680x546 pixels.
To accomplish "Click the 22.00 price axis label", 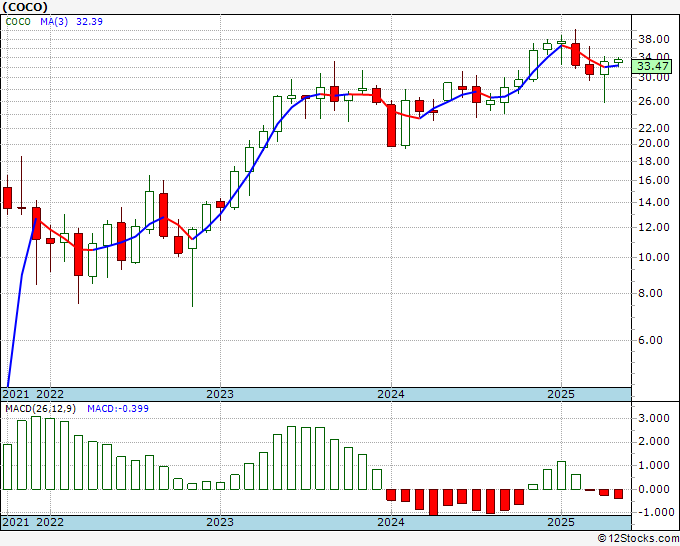I will pos(653,128).
